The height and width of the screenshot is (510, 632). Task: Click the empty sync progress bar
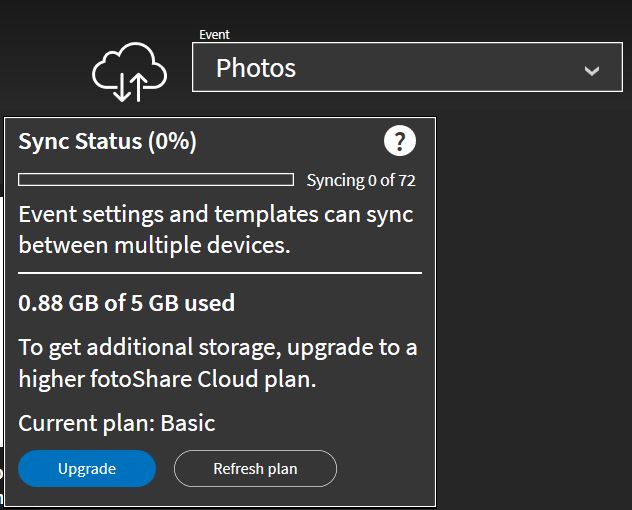(156, 179)
